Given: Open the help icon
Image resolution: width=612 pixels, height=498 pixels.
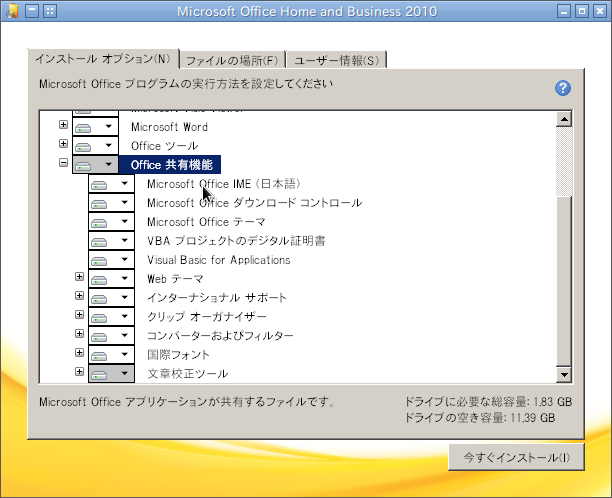Looking at the screenshot, I should pos(563,88).
